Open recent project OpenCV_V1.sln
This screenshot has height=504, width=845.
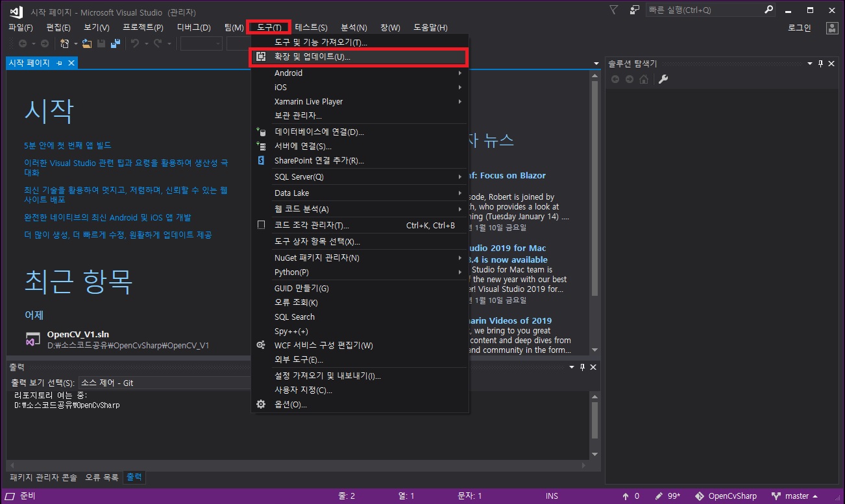click(x=78, y=335)
